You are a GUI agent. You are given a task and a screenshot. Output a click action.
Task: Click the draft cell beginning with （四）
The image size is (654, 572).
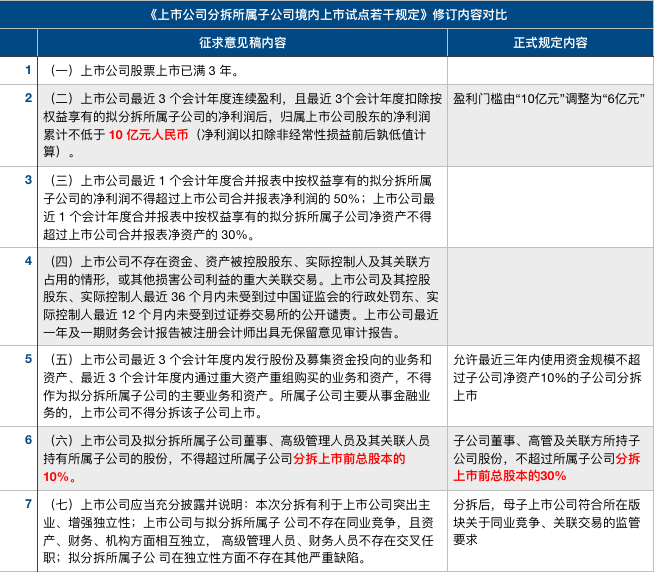click(241, 296)
